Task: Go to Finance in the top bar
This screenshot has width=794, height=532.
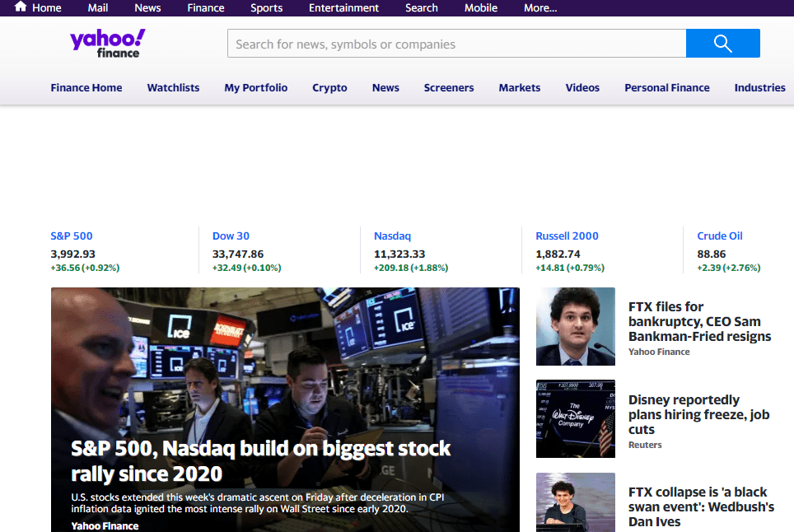Action: (x=206, y=8)
